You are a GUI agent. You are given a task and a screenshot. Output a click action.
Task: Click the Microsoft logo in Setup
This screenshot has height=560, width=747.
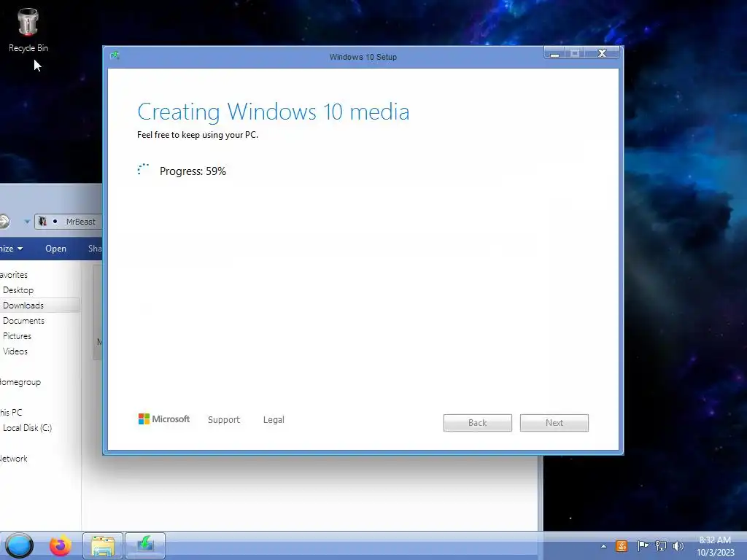[x=164, y=419]
